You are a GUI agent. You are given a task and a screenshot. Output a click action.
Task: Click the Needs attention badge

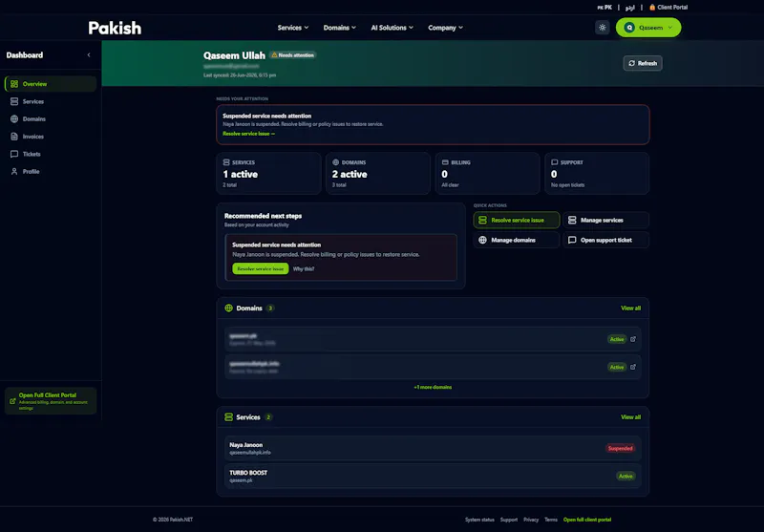(x=293, y=55)
